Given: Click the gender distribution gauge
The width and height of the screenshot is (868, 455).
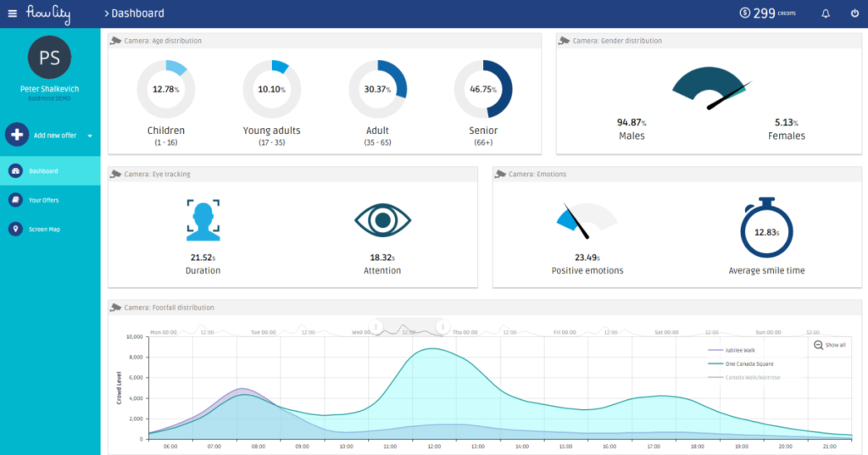Looking at the screenshot, I should click(x=711, y=87).
